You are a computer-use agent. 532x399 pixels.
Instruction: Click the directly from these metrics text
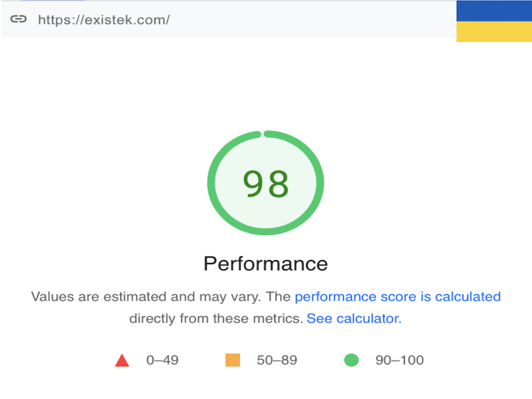click(217, 319)
